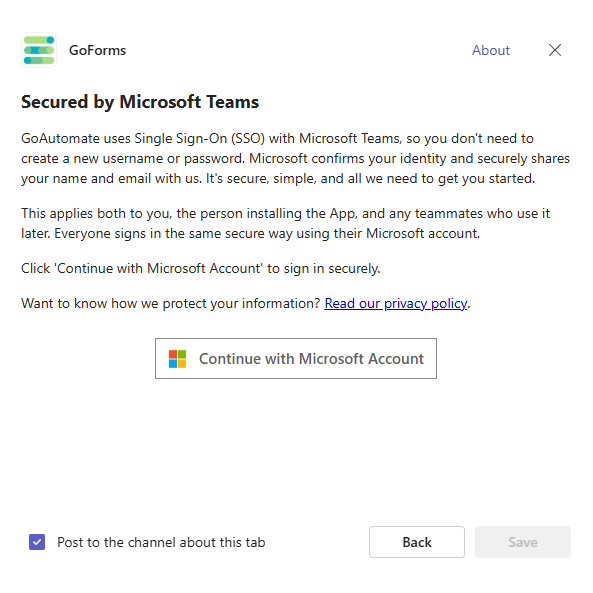Screen dimensions: 593x593
Task: Go back using the Back button
Action: [x=417, y=542]
